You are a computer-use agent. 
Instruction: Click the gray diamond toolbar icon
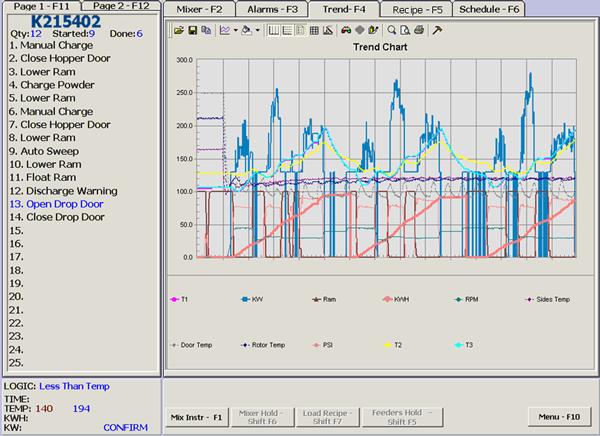[x=360, y=30]
